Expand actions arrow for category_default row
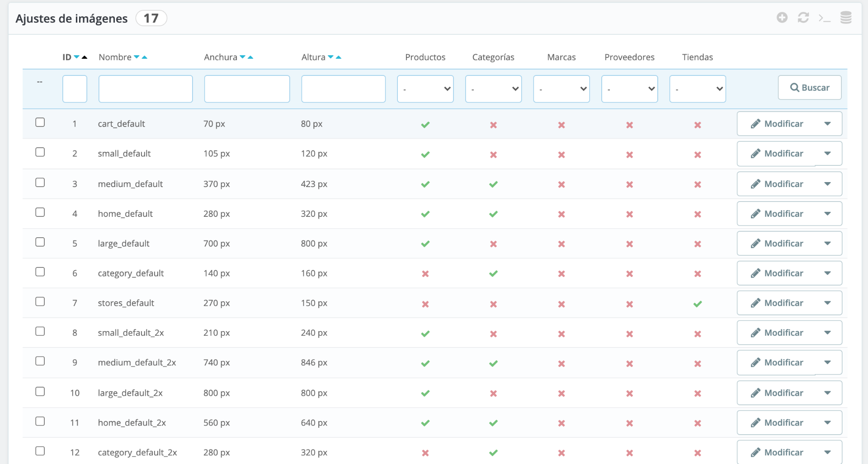Viewport: 868px width, 464px height. (827, 273)
